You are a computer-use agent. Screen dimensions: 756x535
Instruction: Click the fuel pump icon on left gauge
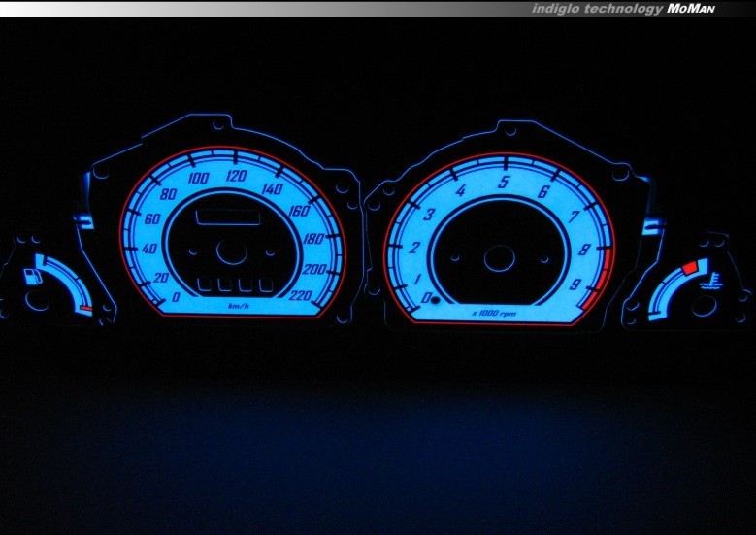point(36,279)
